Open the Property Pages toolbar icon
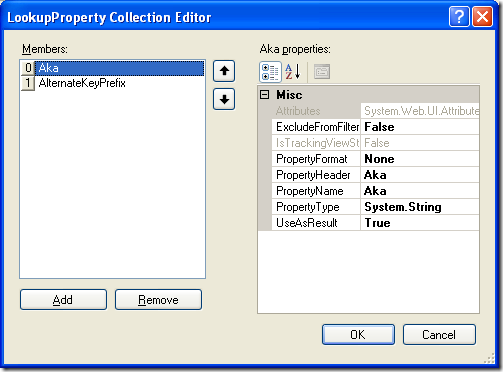 click(x=322, y=72)
